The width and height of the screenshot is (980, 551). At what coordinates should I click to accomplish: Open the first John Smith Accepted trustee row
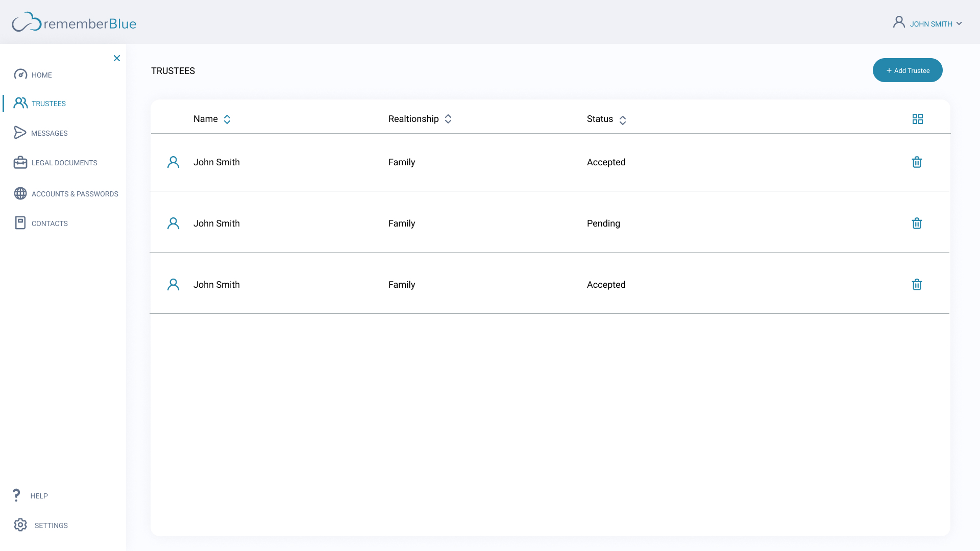click(x=216, y=162)
